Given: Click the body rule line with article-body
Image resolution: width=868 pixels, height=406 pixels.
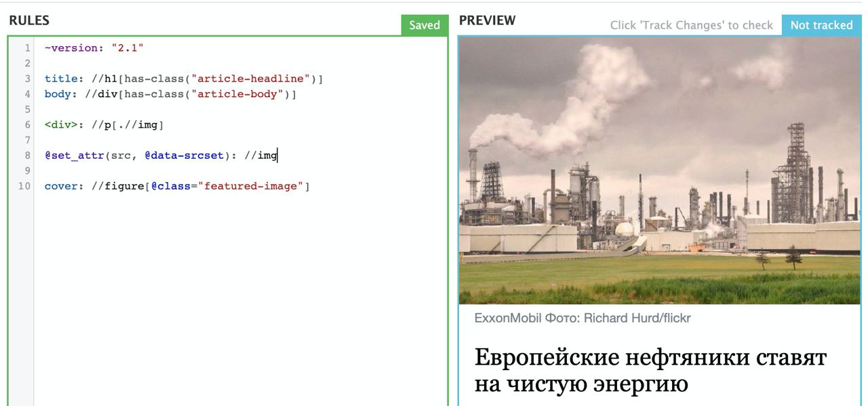Looking at the screenshot, I should coord(171,94).
